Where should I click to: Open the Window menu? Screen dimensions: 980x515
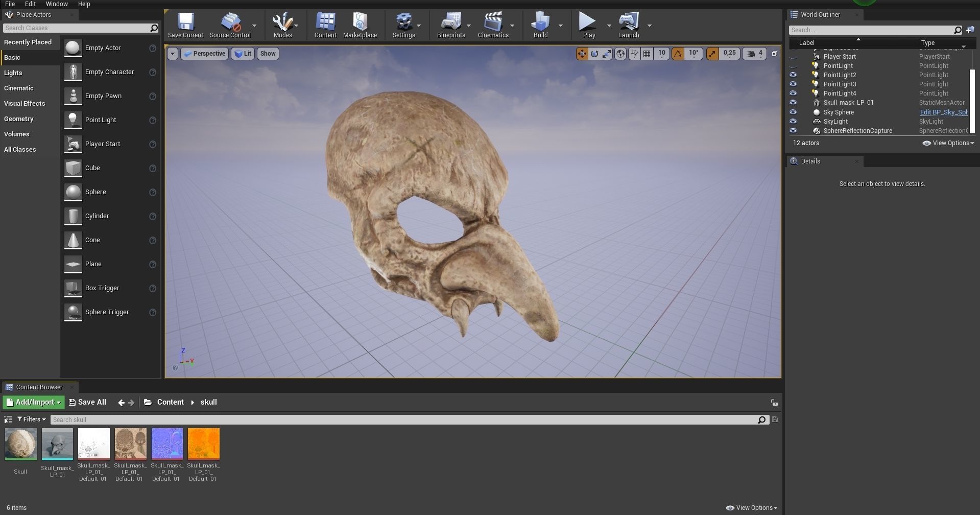(57, 4)
